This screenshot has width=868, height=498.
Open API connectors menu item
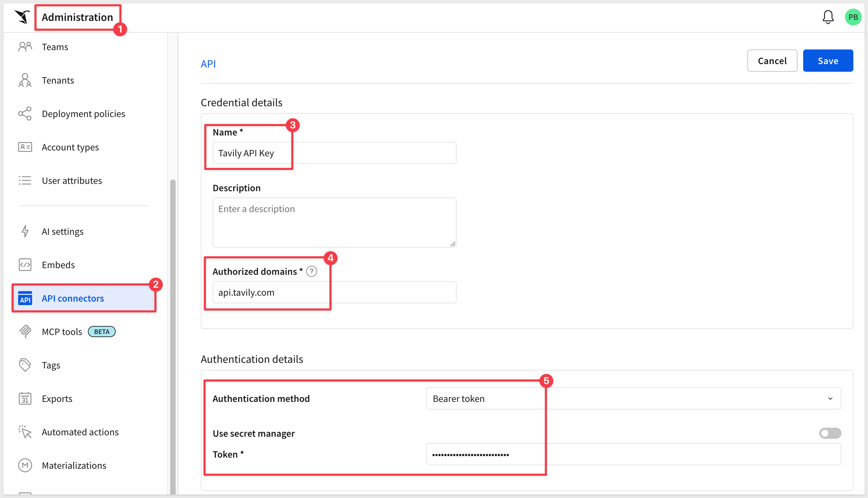coord(84,298)
